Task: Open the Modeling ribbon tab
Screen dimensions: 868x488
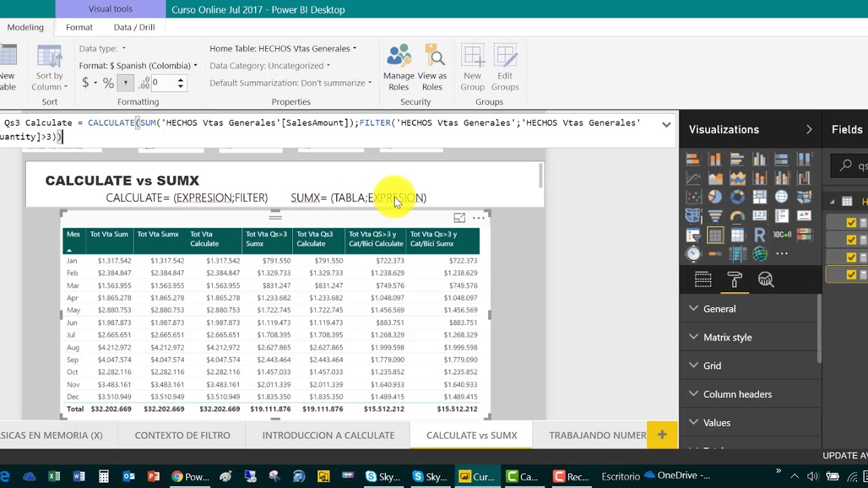Action: 25,27
